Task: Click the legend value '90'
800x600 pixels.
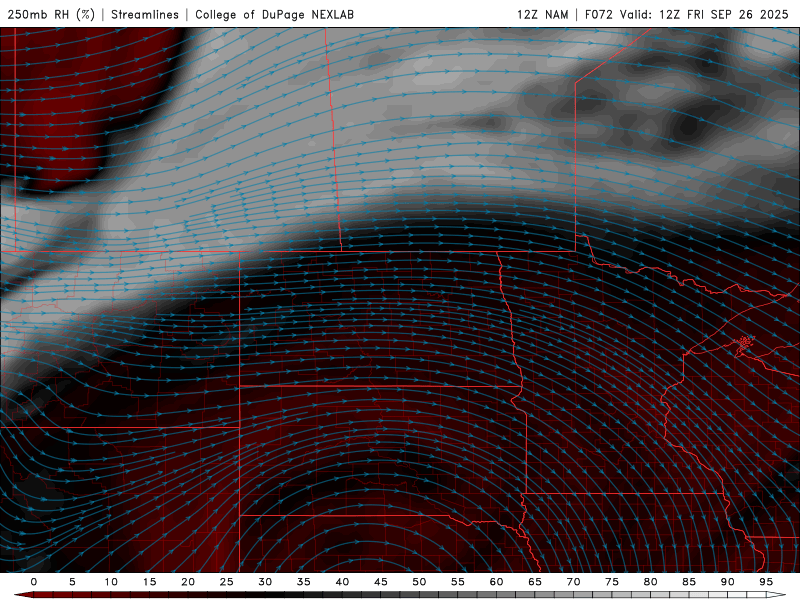Action: [728, 582]
